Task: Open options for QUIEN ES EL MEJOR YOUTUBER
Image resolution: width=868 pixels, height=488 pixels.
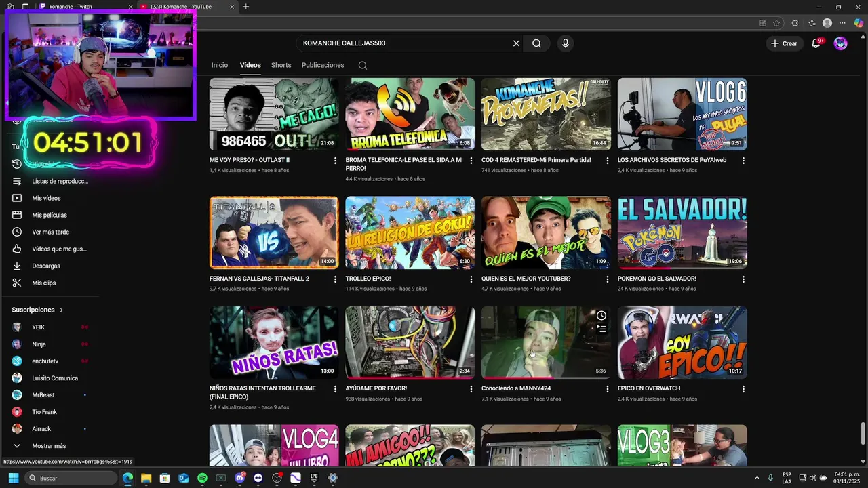Action: coord(607,279)
